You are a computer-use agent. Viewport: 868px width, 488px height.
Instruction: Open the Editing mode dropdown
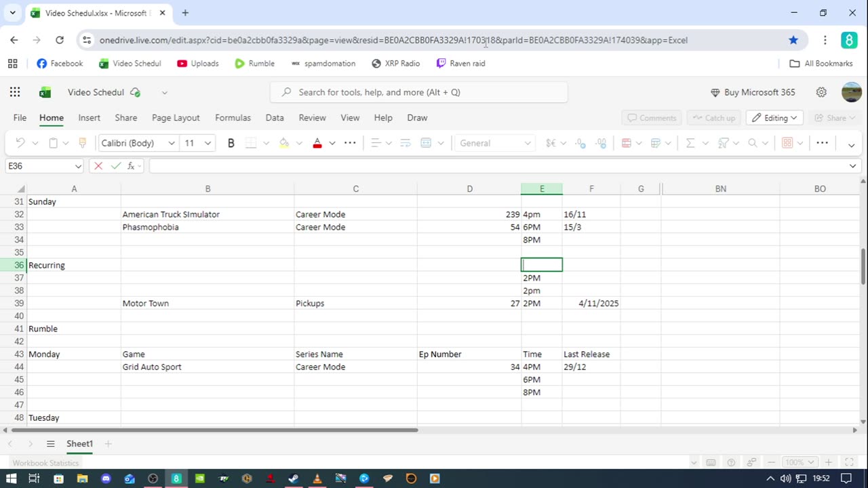coord(775,118)
